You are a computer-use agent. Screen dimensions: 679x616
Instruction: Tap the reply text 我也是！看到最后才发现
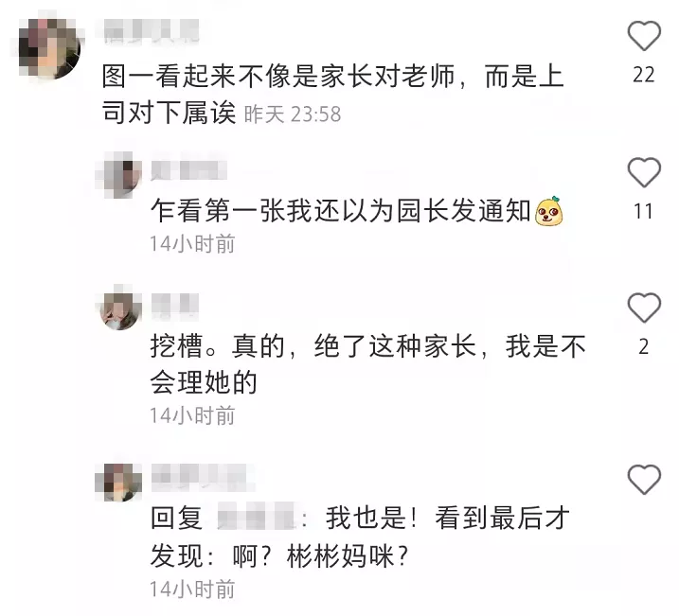360,537
